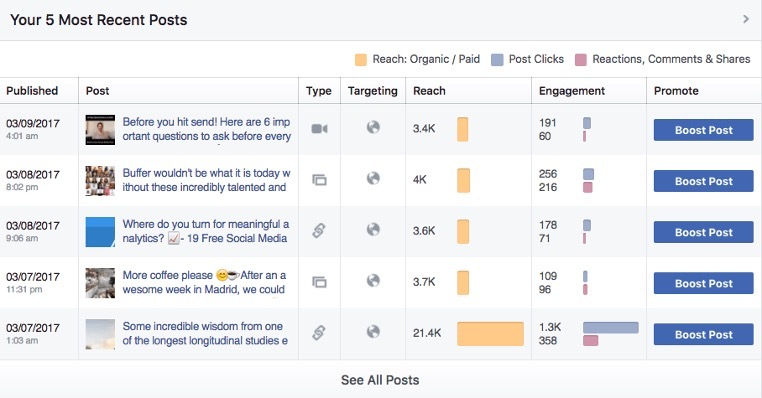
Task: Click the globe targeting icon for longitudinal studies post
Action: (373, 331)
